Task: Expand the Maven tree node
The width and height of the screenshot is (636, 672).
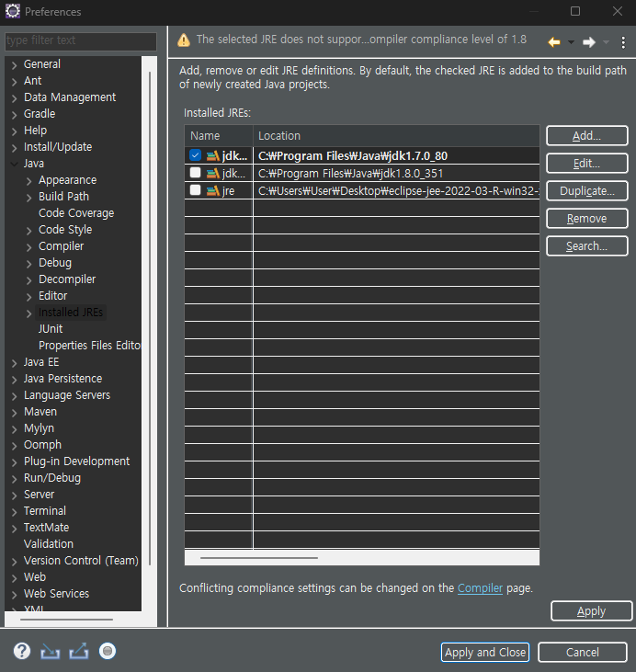Action: coord(14,413)
